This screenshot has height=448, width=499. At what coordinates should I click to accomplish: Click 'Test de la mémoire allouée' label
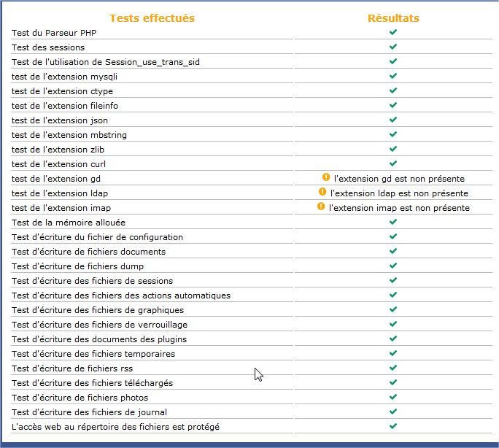coord(69,223)
